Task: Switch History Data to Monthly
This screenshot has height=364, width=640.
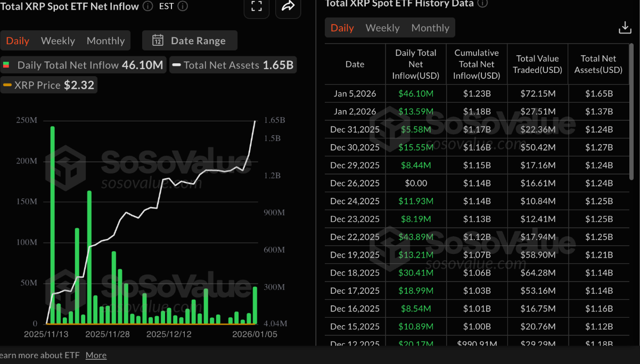Action: pyautogui.click(x=430, y=28)
